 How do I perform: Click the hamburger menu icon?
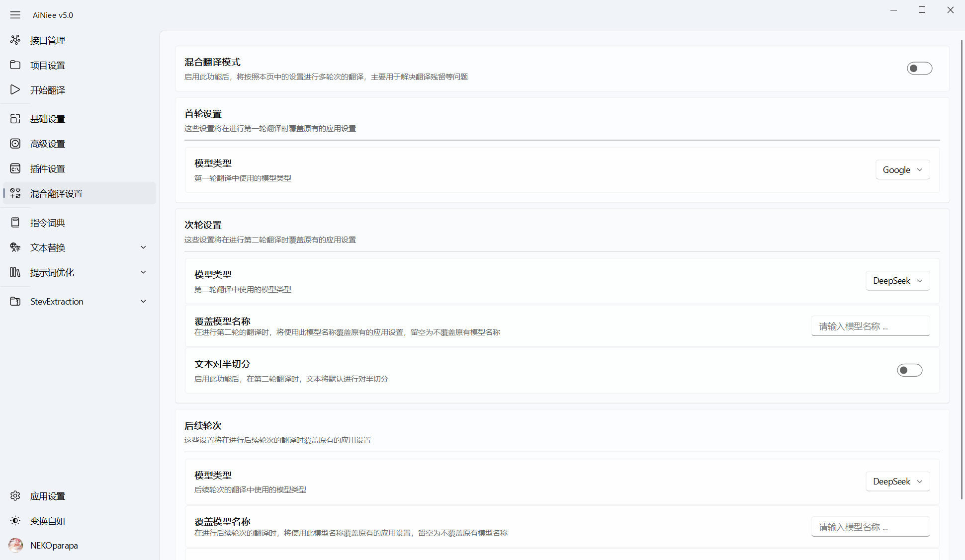[x=15, y=15]
